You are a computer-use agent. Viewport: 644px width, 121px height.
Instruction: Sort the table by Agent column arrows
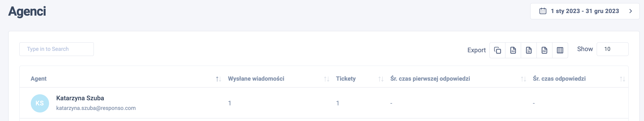(x=218, y=79)
